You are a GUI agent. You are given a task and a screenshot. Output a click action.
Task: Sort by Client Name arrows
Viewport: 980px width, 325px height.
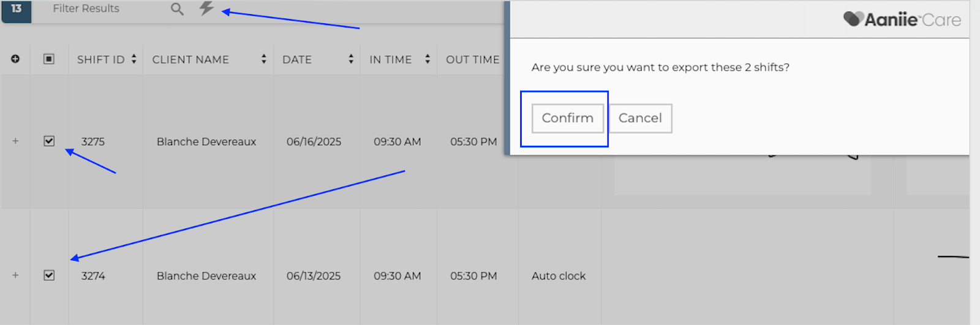(x=263, y=59)
